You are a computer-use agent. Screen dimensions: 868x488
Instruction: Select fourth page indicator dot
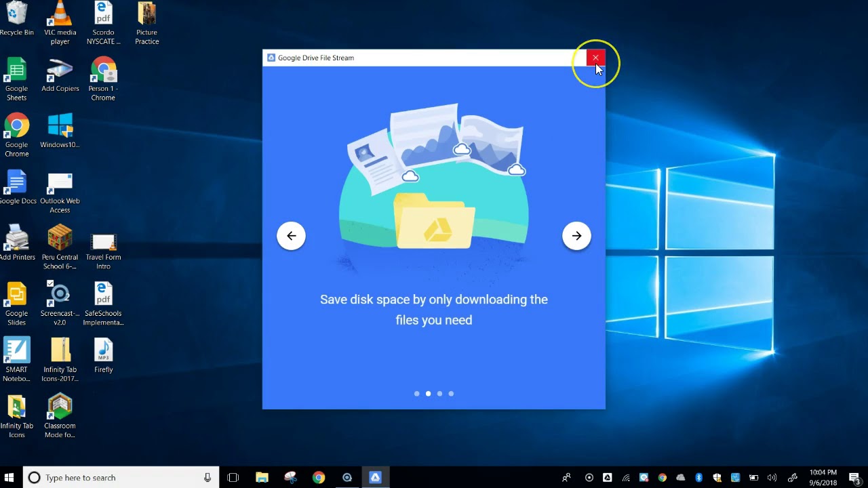point(451,393)
